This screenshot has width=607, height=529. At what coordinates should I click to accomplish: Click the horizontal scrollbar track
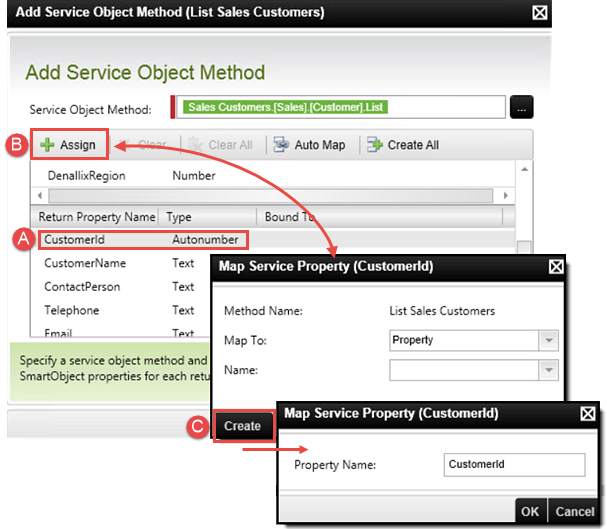[271, 196]
